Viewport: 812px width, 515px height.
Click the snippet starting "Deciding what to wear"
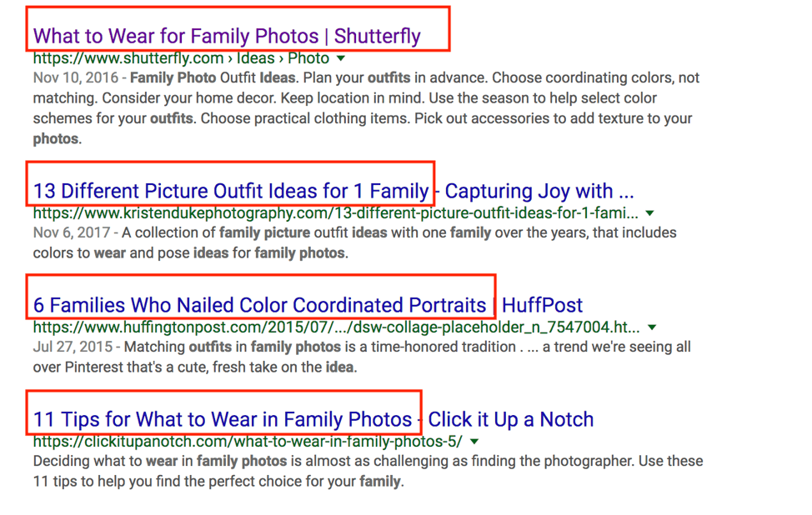coord(367,471)
